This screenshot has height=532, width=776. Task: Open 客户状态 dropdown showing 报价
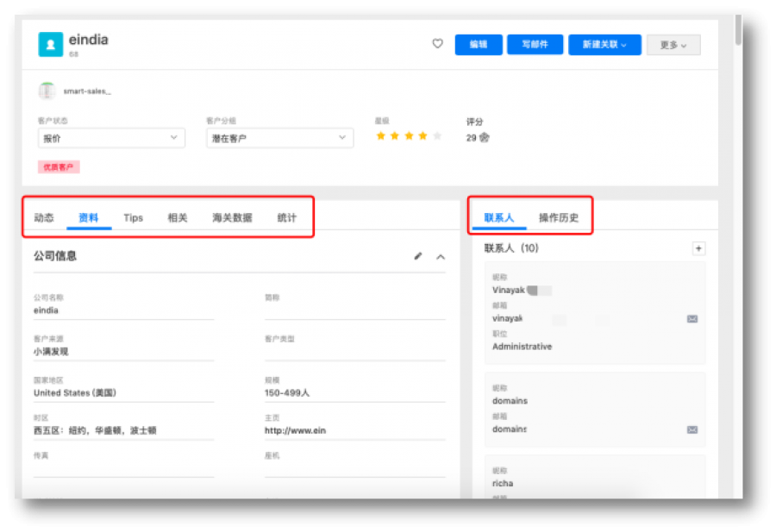tap(111, 138)
